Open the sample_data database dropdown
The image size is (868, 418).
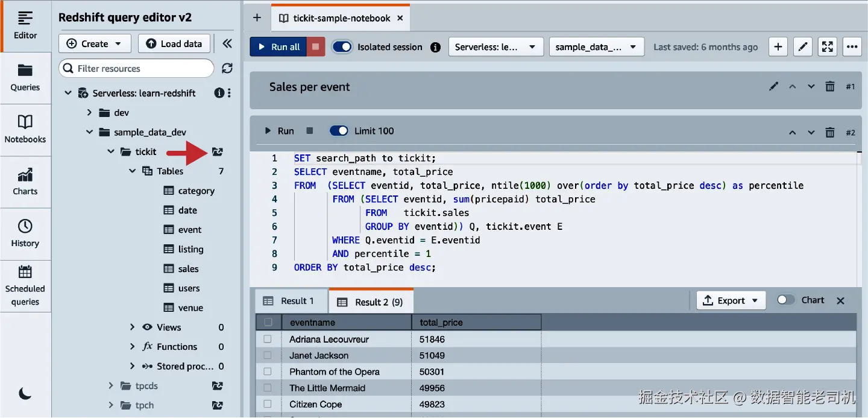point(596,47)
